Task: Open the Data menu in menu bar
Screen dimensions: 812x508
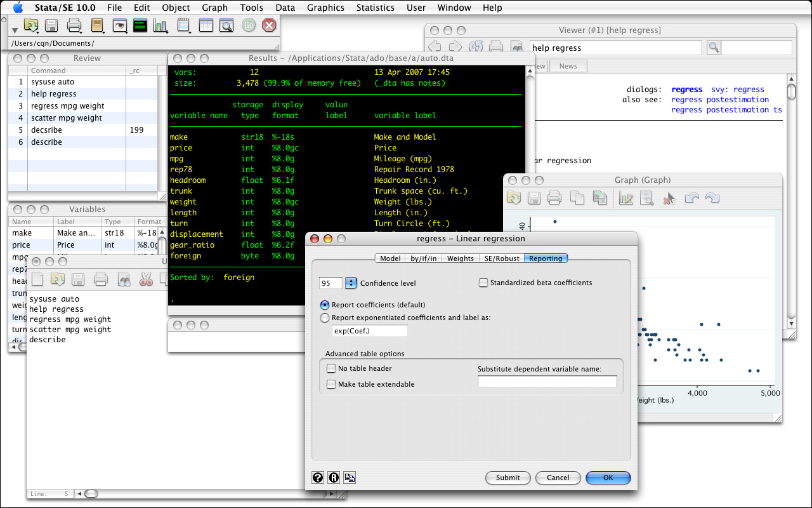Action: [285, 8]
